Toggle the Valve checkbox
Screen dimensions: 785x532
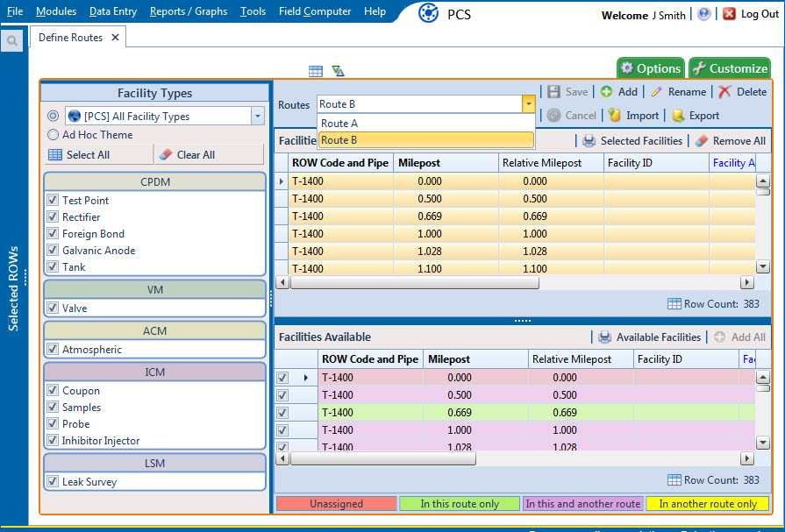coord(53,308)
